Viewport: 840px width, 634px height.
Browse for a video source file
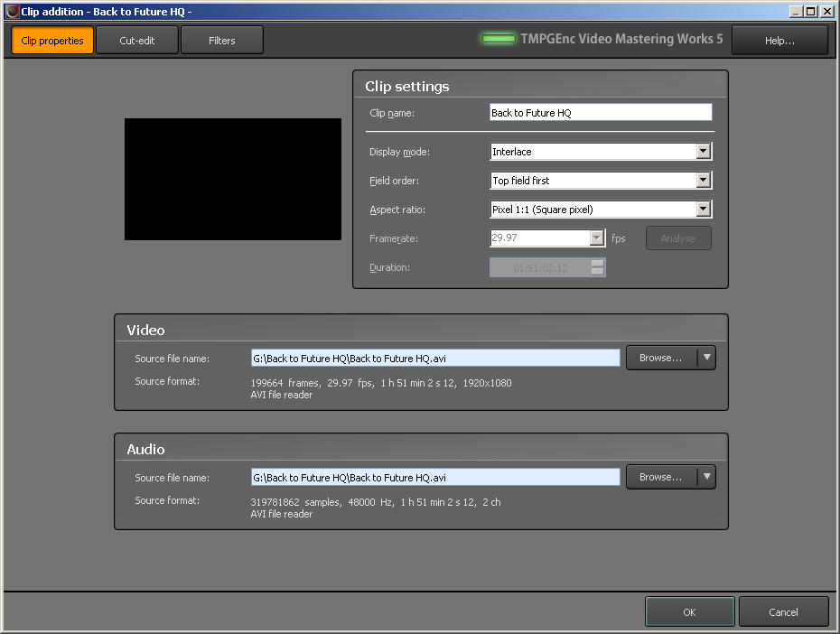[661, 358]
